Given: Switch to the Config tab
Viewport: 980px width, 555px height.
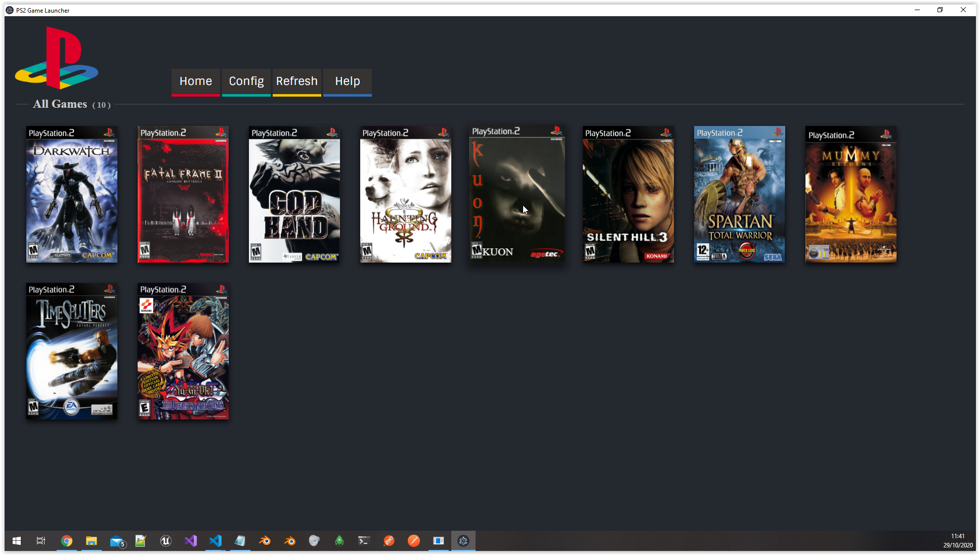Looking at the screenshot, I should (246, 81).
